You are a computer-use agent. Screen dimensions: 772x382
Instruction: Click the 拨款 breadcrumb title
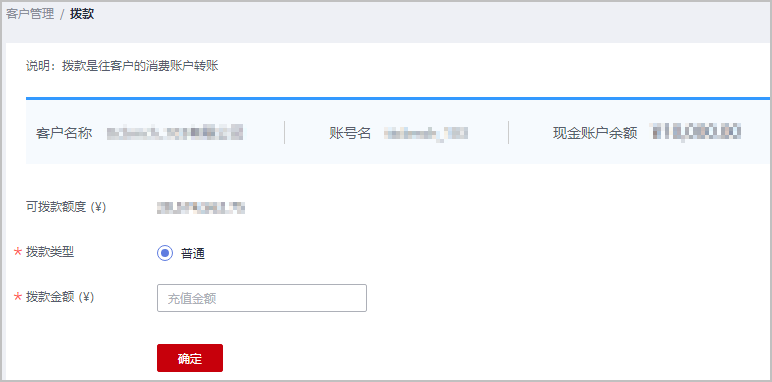(82, 14)
